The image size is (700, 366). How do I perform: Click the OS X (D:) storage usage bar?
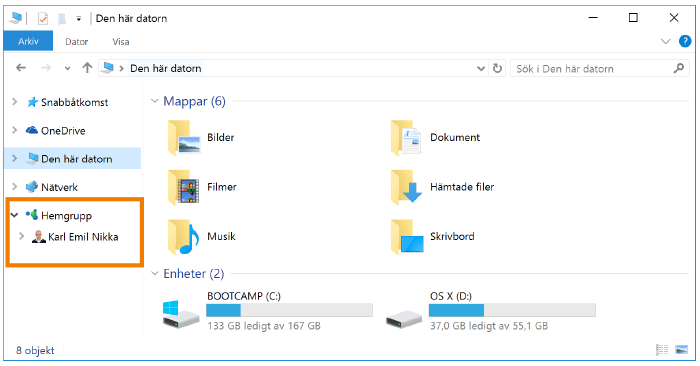point(512,310)
